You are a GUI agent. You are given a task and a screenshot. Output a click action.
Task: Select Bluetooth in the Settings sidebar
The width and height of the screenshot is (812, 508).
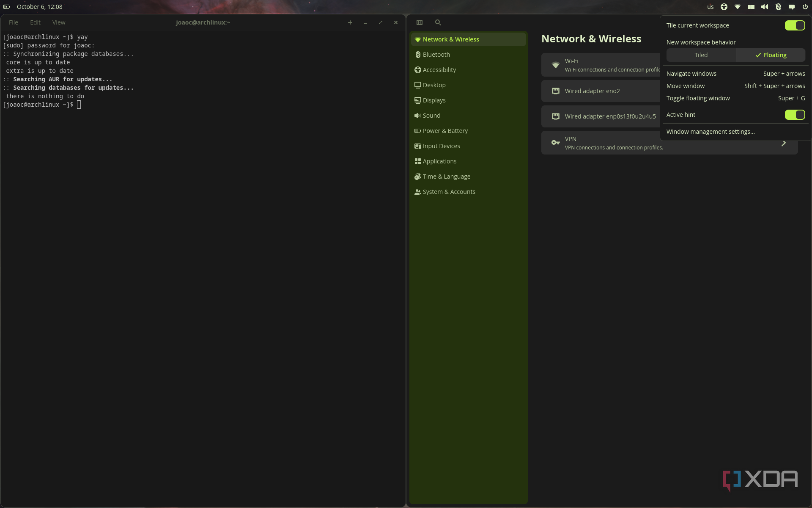(x=468, y=55)
